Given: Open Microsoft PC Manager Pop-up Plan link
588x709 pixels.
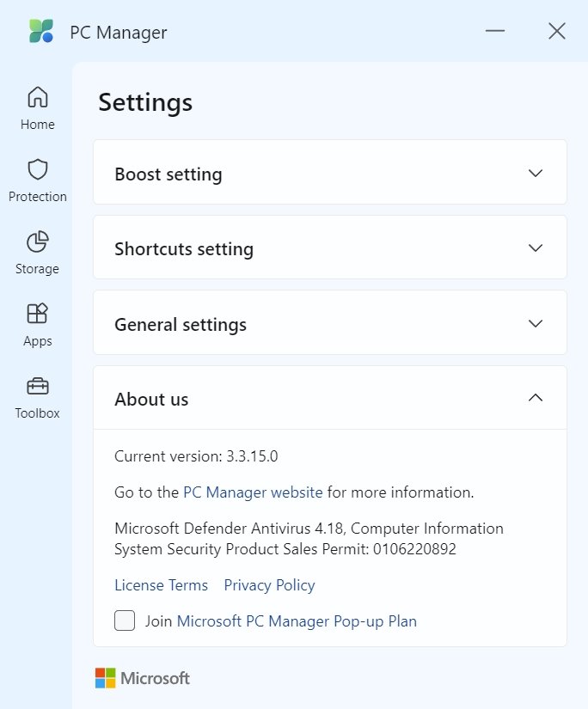Looking at the screenshot, I should (297, 621).
